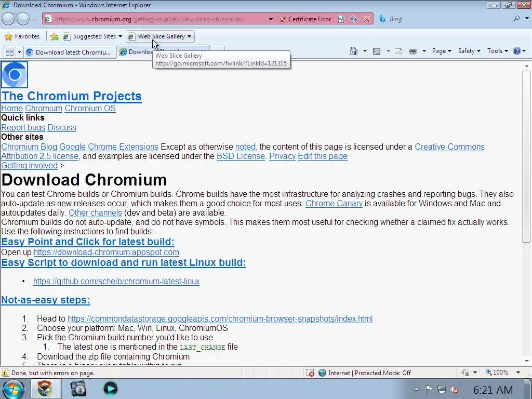Expand the address bar autocomplete dropdown

(x=271, y=19)
